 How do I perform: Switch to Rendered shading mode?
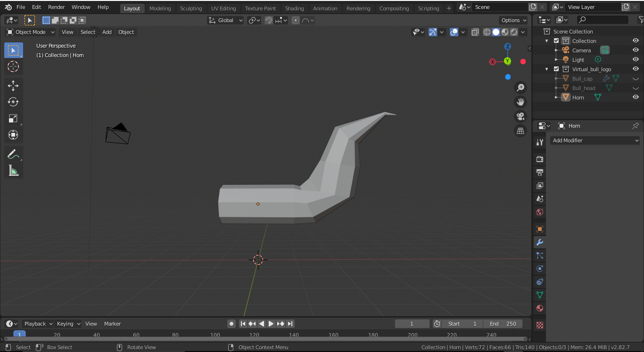(514, 32)
